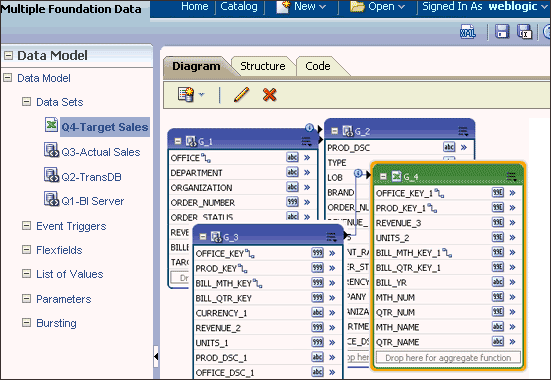Viewport: 551px width, 380px height.
Task: Click the XML view icon in top toolbar
Action: click(468, 32)
